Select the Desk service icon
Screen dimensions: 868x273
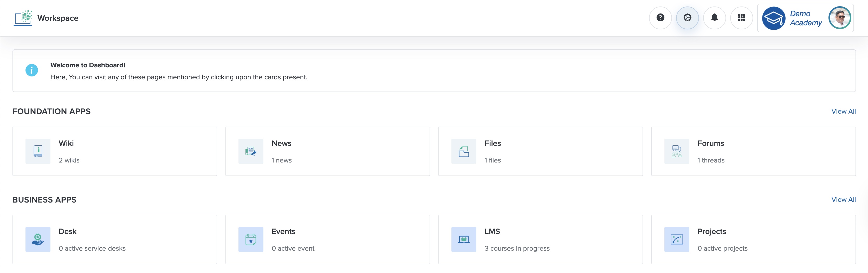[38, 239]
